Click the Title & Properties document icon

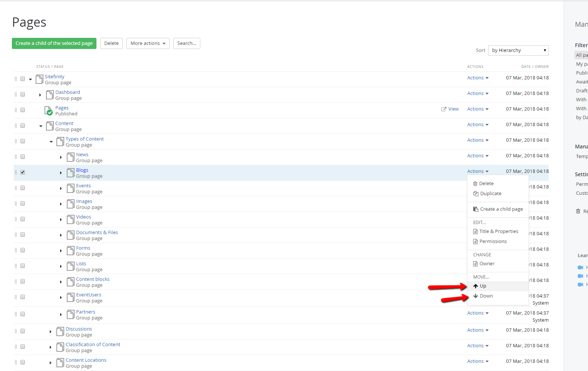(475, 232)
